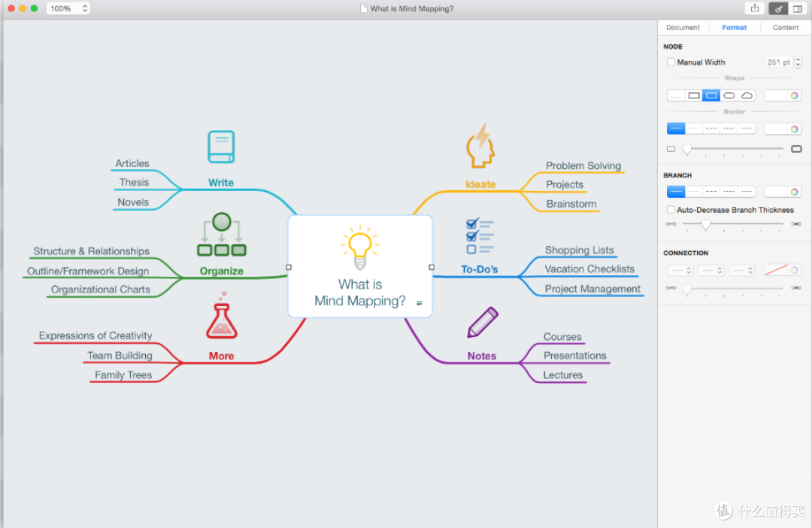Image resolution: width=812 pixels, height=528 pixels.
Task: Select the square rectangle node shape
Action: pyautogui.click(x=693, y=96)
